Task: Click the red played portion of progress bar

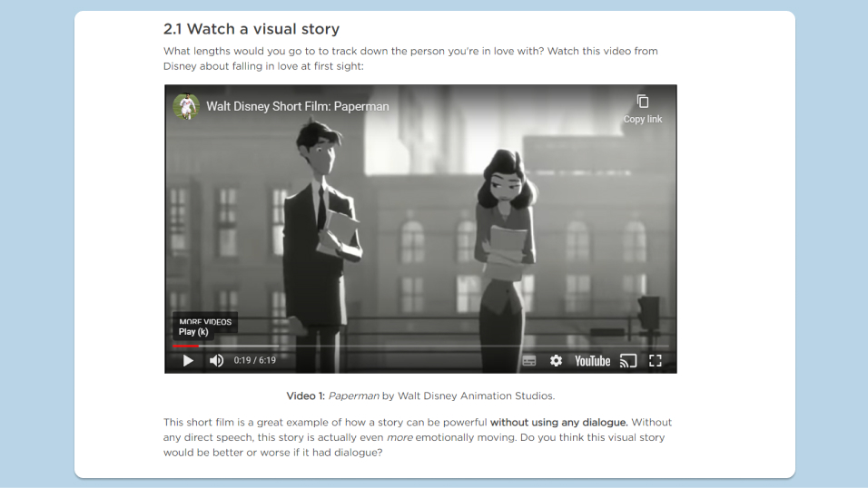Action: tap(185, 346)
